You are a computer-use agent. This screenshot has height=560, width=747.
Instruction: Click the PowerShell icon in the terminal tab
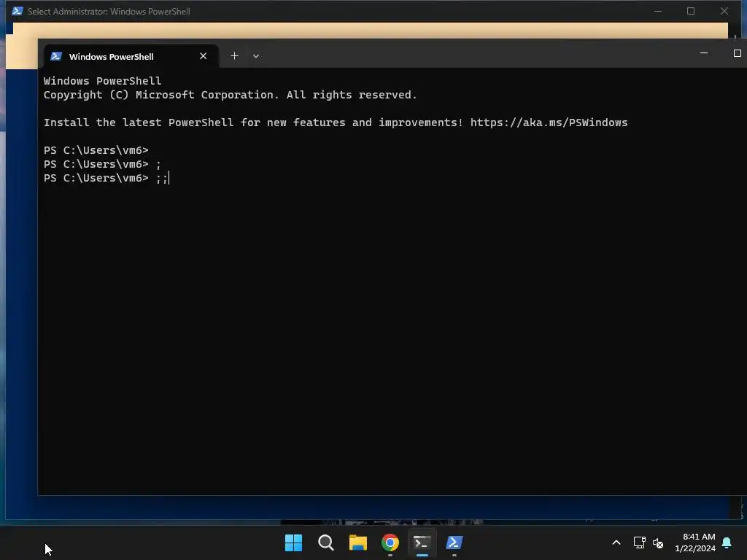tap(56, 56)
